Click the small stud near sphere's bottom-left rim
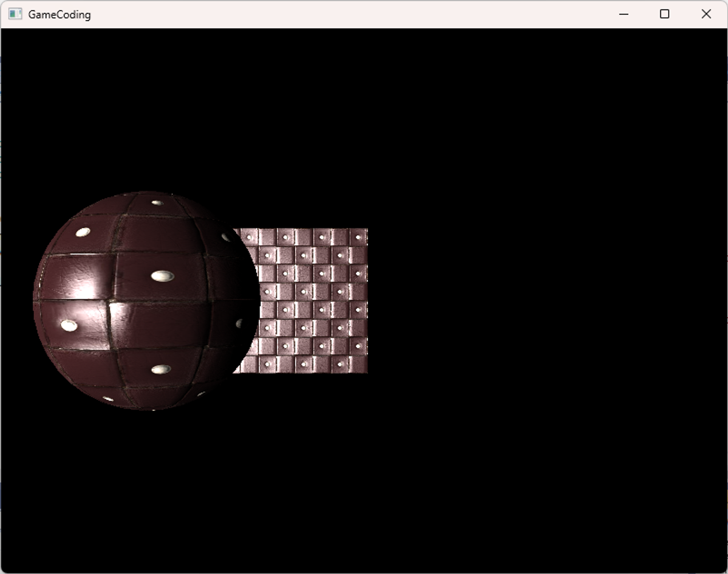This screenshot has width=728, height=574. point(108,399)
